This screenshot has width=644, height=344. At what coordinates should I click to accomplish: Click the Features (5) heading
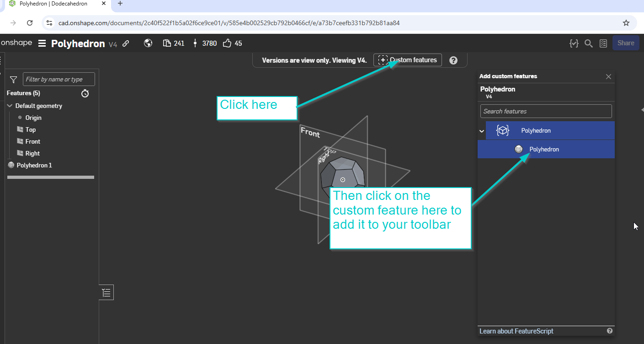tap(23, 93)
